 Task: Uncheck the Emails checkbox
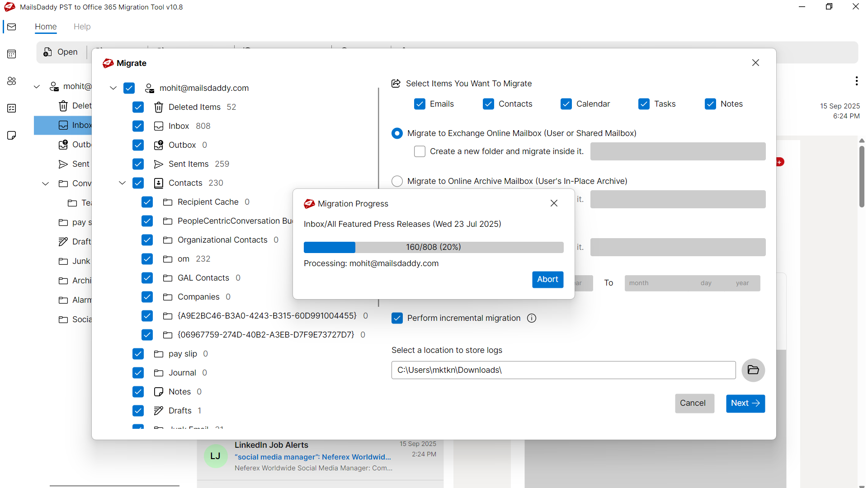tap(420, 104)
